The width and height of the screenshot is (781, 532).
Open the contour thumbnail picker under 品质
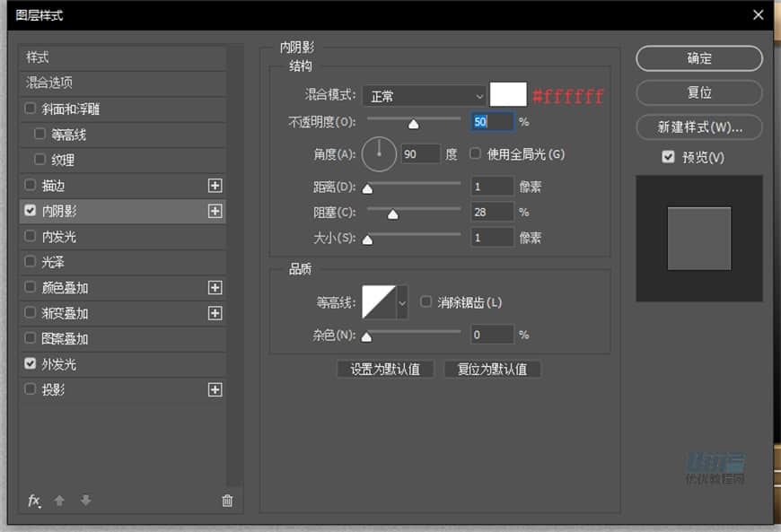(x=378, y=302)
